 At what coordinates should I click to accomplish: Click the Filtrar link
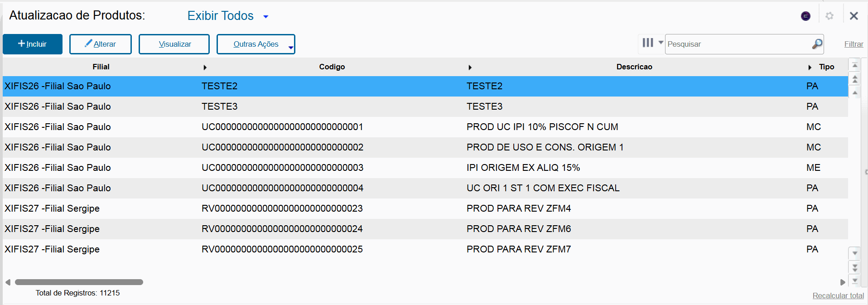854,44
